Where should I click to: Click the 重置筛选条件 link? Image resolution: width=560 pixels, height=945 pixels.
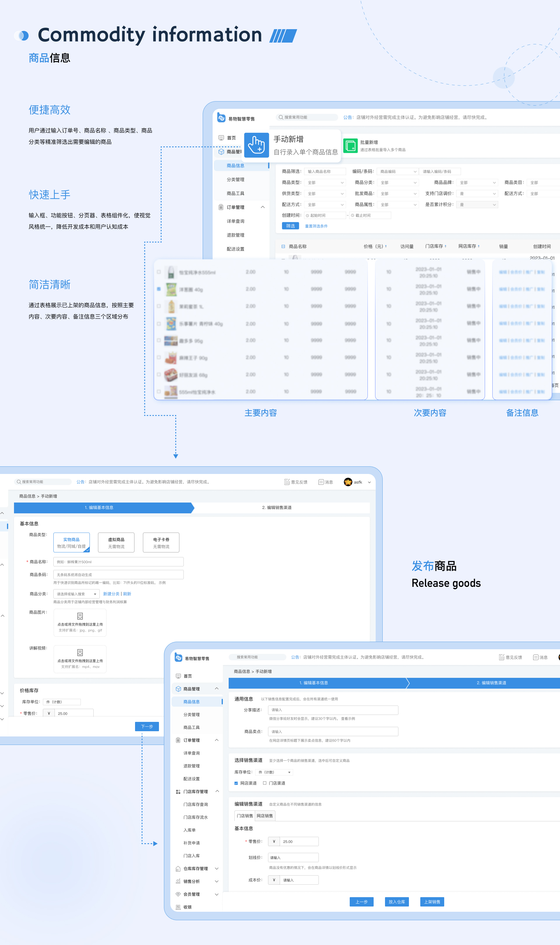[x=316, y=226]
